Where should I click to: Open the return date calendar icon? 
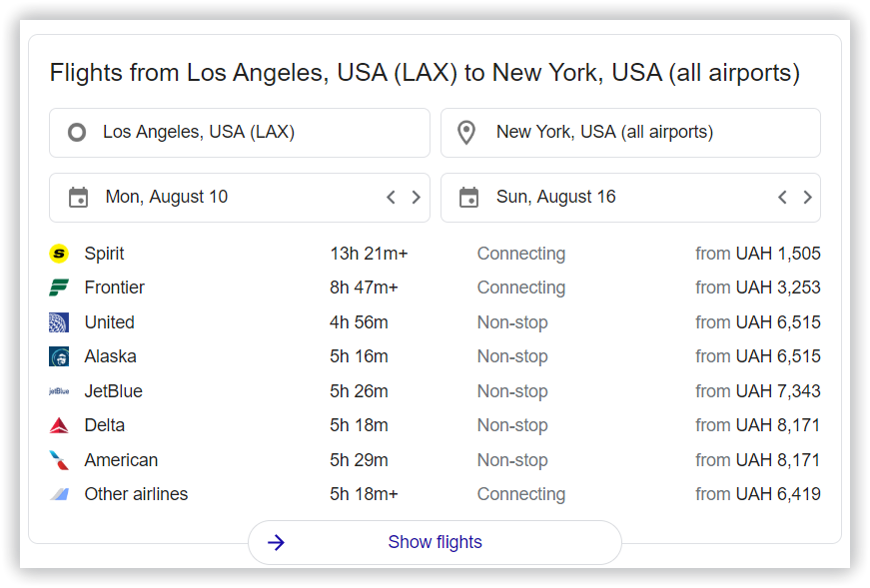468,198
